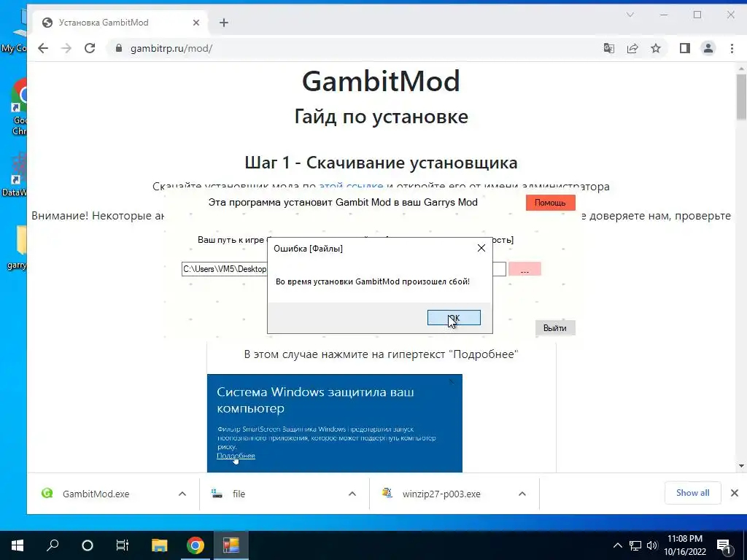Open network status in system tray
Screen dimensions: 747x560
click(635, 545)
